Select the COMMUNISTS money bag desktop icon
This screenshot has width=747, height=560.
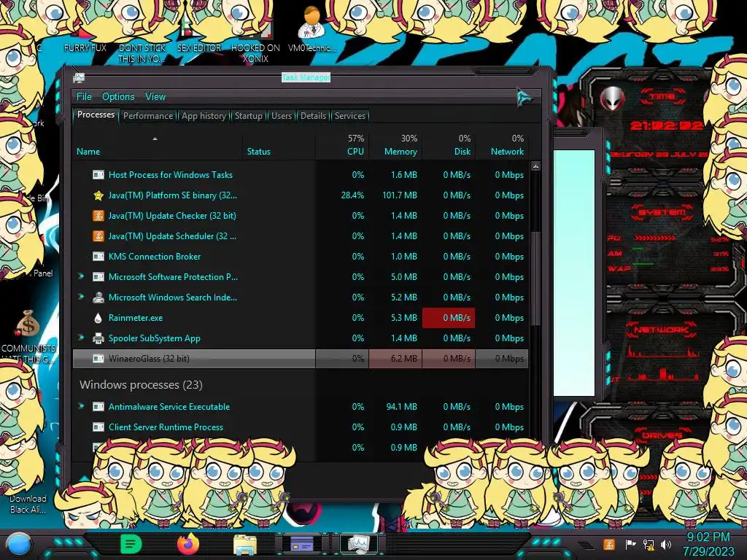tap(28, 323)
